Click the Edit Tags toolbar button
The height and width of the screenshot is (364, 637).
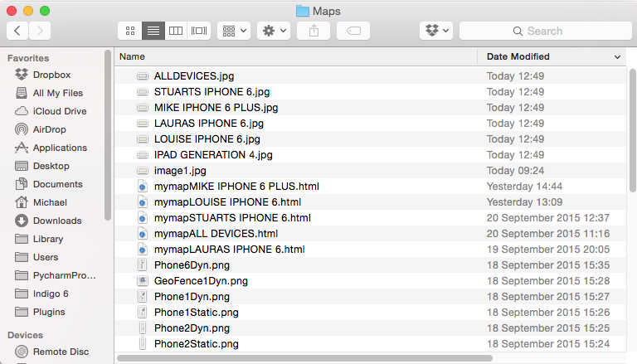point(353,31)
